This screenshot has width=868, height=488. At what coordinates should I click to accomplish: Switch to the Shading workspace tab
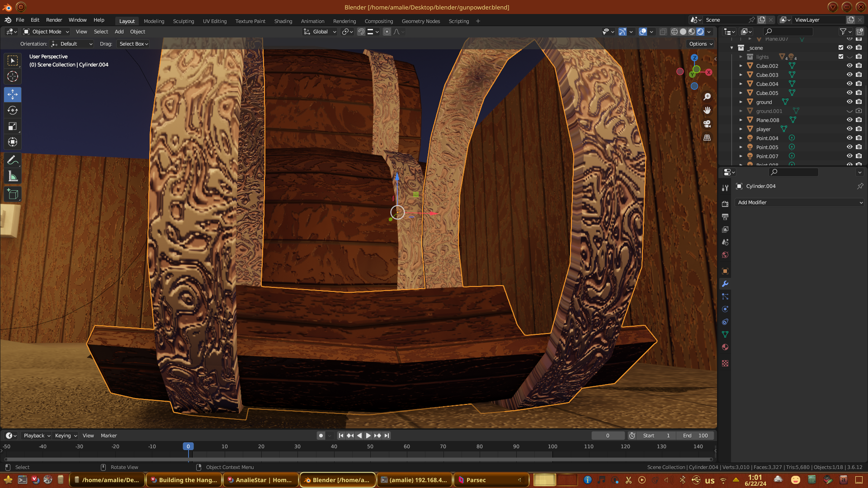[283, 21]
